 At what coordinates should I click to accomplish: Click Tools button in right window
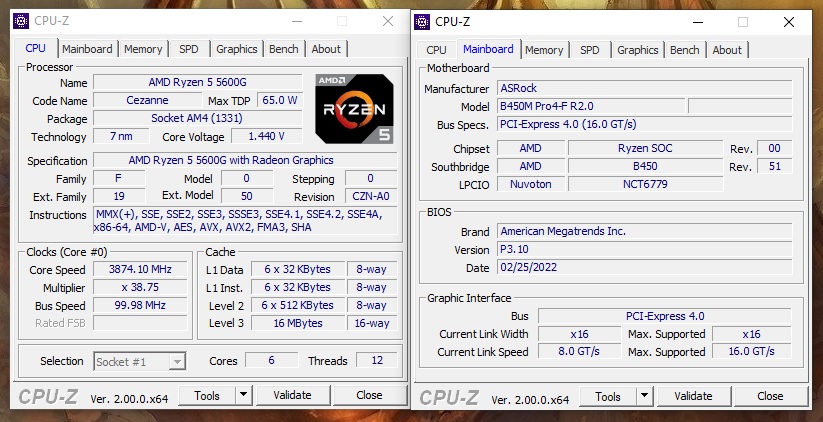coord(608,396)
